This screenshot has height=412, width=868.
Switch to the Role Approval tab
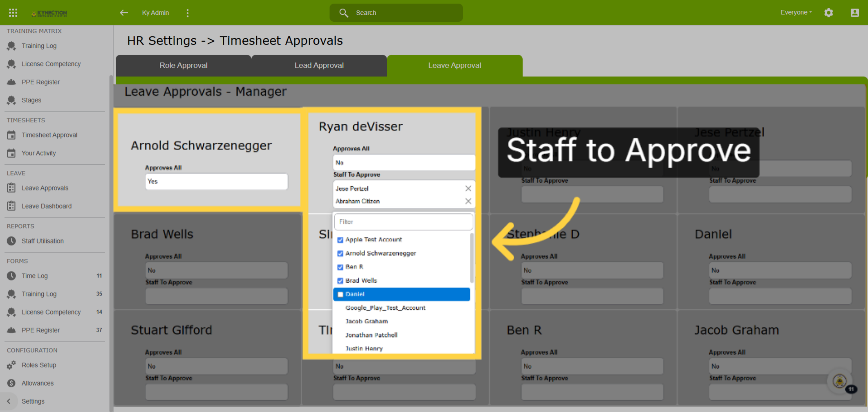coord(183,66)
